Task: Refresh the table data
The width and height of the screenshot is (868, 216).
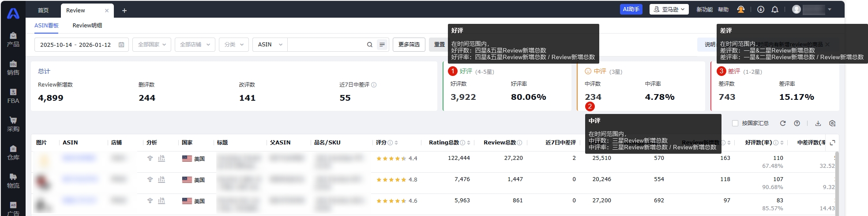Action: (x=783, y=123)
